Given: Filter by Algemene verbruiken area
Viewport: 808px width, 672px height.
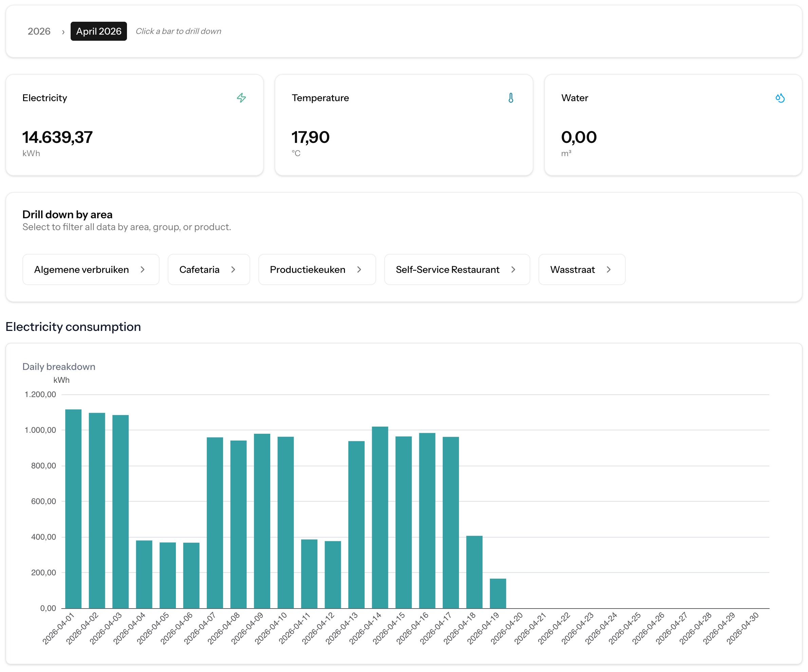Looking at the screenshot, I should tap(91, 269).
